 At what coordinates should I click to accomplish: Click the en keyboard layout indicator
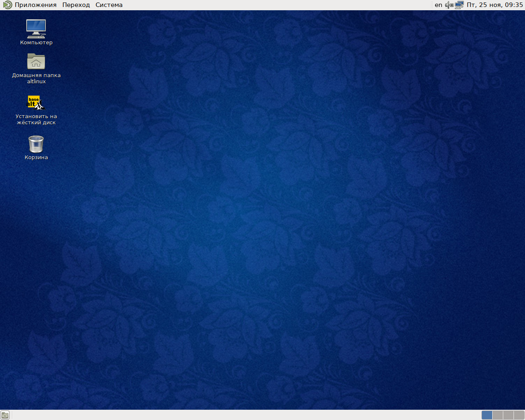[438, 5]
